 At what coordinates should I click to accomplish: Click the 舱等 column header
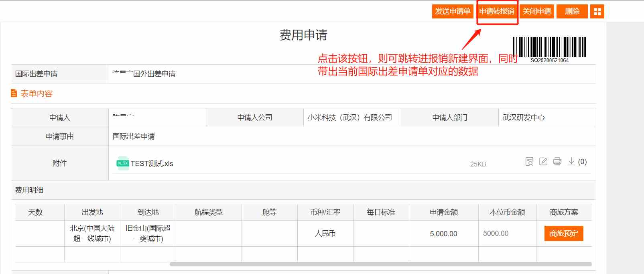point(270,212)
